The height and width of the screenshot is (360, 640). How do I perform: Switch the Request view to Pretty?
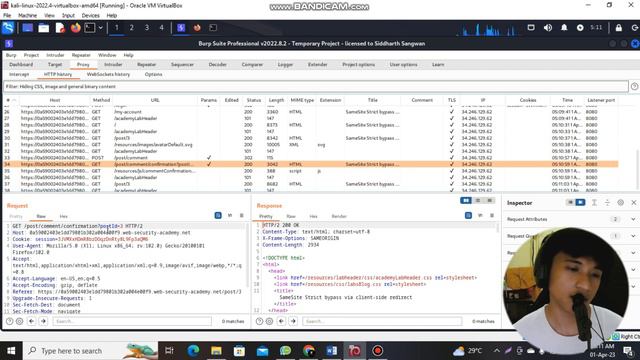pos(16,216)
